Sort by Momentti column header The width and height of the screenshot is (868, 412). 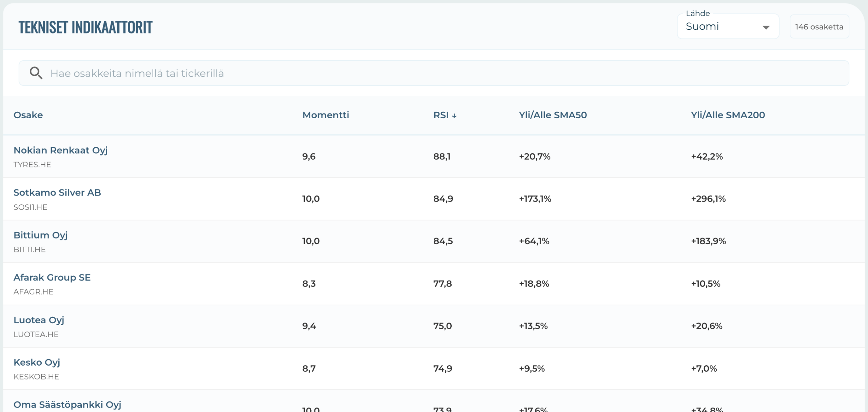(325, 115)
